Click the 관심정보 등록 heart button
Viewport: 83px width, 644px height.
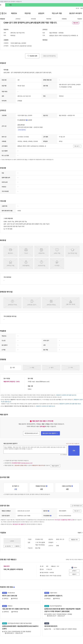pyautogui.click(x=32, y=56)
